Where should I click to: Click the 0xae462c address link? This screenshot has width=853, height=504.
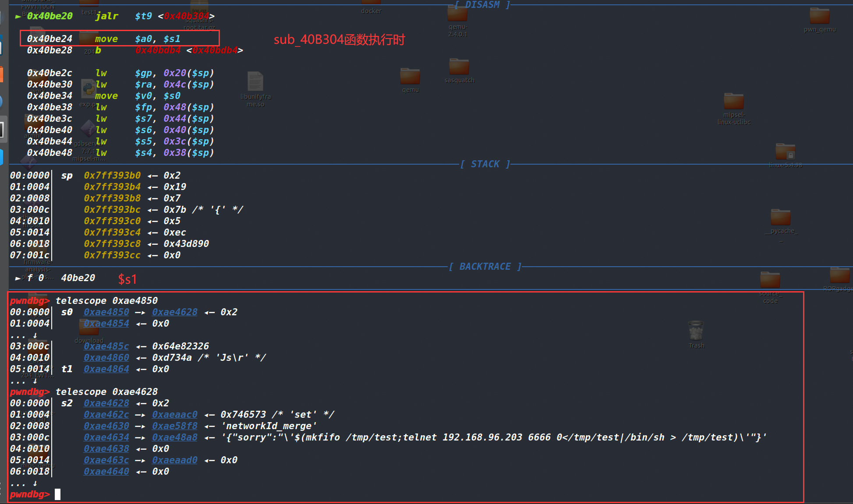tap(106, 415)
